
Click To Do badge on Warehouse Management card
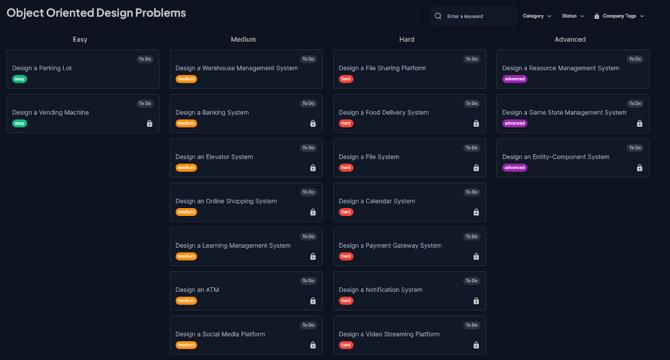pos(308,59)
